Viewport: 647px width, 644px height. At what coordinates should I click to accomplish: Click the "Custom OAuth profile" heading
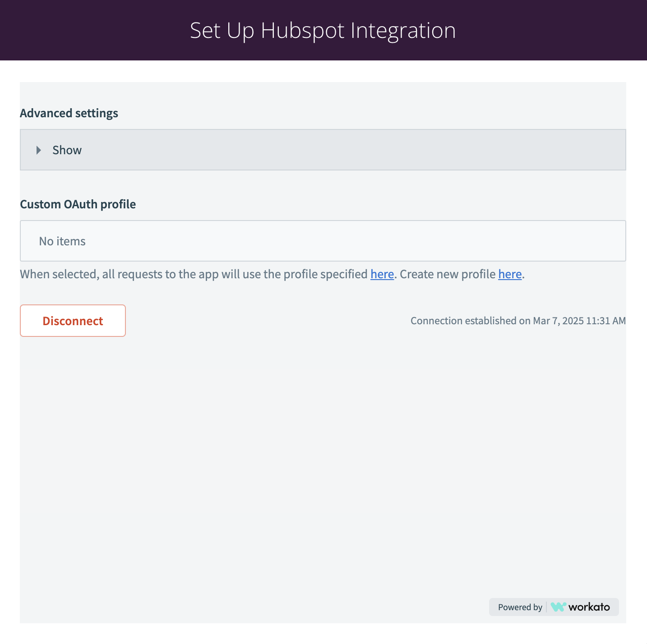click(x=78, y=204)
